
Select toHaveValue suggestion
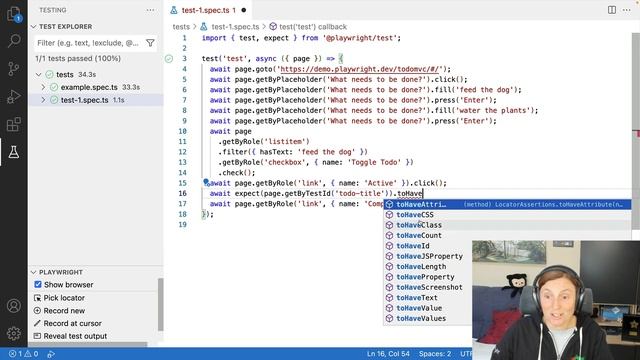point(428,308)
